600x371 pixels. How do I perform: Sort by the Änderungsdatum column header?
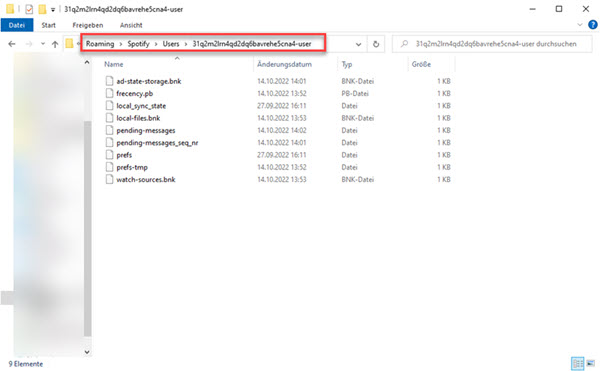coord(284,64)
